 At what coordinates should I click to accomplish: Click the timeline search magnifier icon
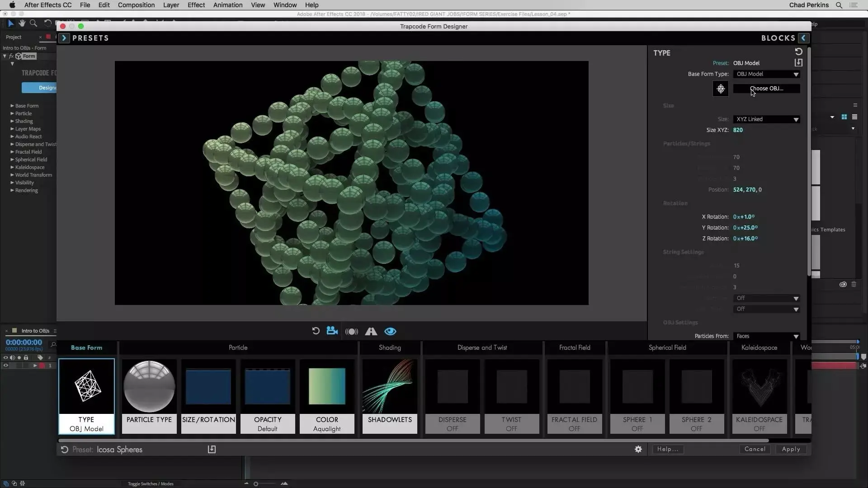tap(53, 345)
